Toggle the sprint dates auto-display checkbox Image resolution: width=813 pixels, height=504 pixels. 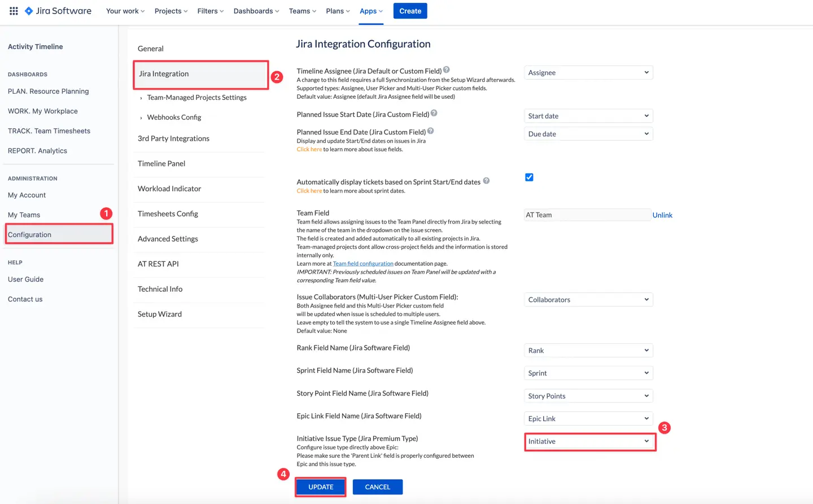(529, 177)
